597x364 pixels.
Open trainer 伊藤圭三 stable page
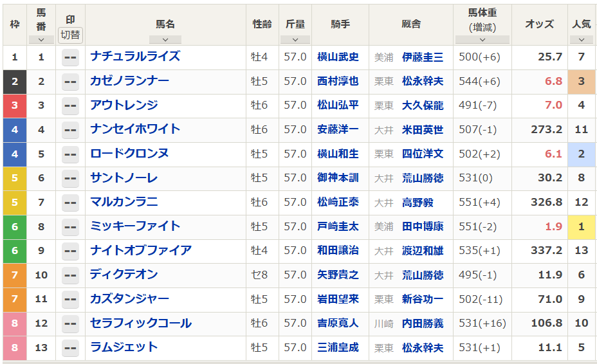click(423, 57)
